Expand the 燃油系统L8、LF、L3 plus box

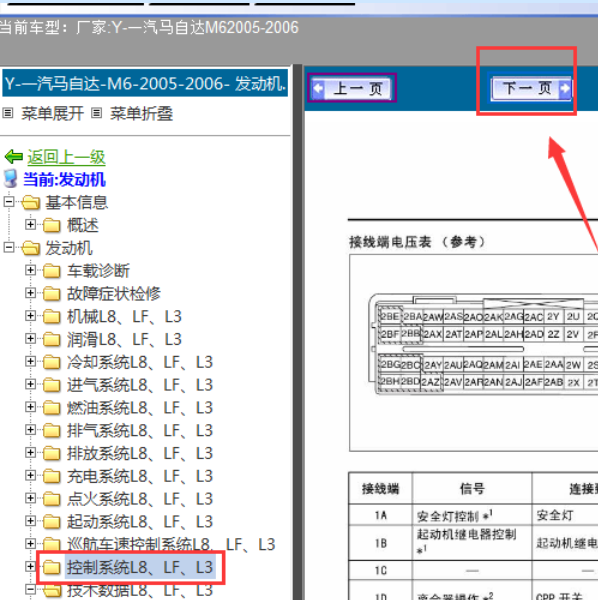30,407
